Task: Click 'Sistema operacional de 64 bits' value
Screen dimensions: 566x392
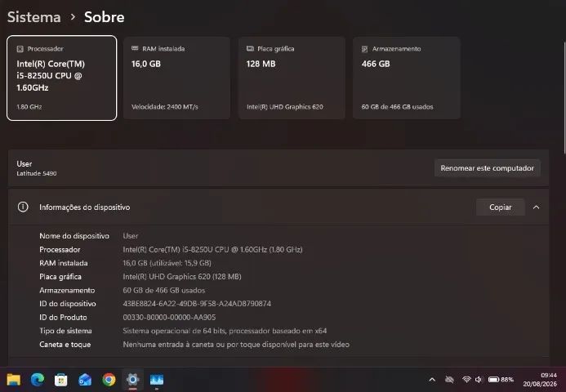Action: 225,331
